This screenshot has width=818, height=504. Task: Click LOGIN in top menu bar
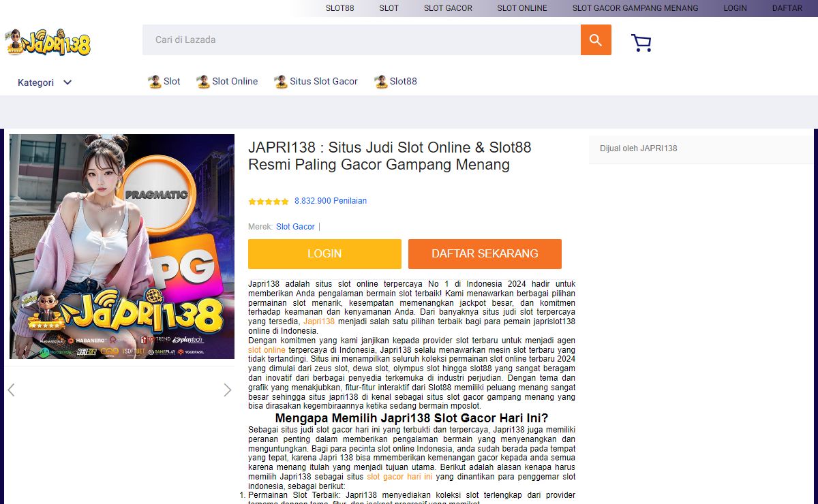coord(736,8)
